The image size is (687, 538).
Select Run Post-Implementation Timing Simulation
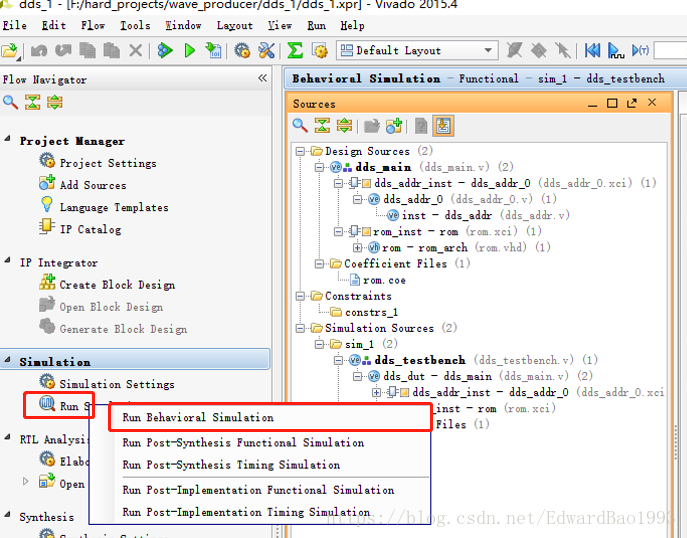tap(246, 512)
